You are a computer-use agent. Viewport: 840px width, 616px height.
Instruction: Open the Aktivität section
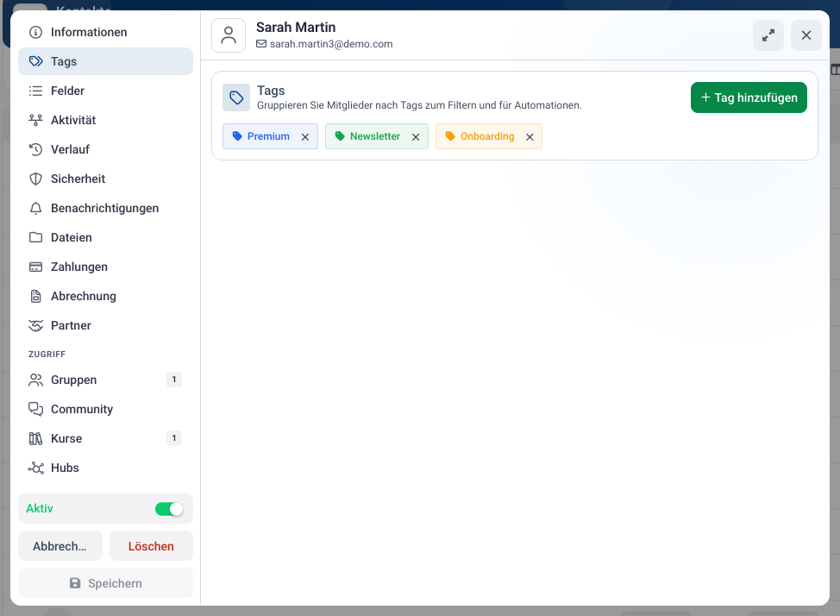pyautogui.click(x=105, y=120)
